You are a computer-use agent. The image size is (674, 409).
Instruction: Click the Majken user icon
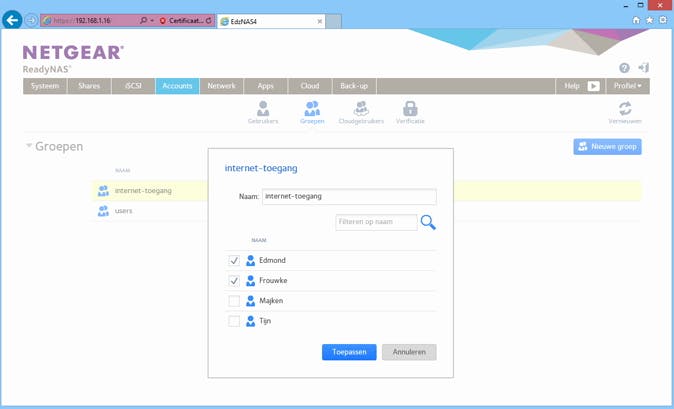250,301
